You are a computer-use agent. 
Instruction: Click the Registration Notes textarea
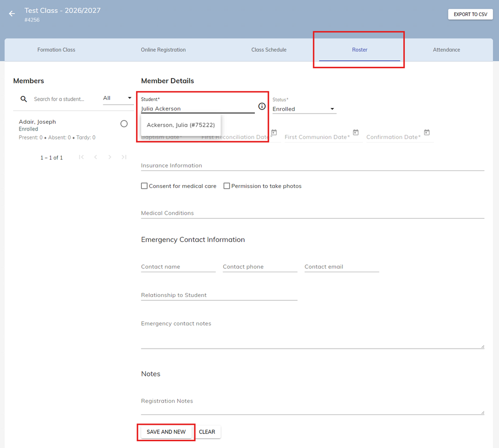coord(312,405)
